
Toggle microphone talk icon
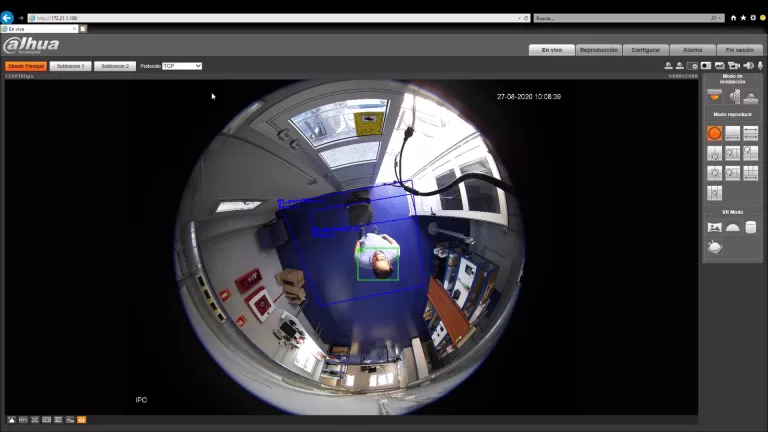760,66
